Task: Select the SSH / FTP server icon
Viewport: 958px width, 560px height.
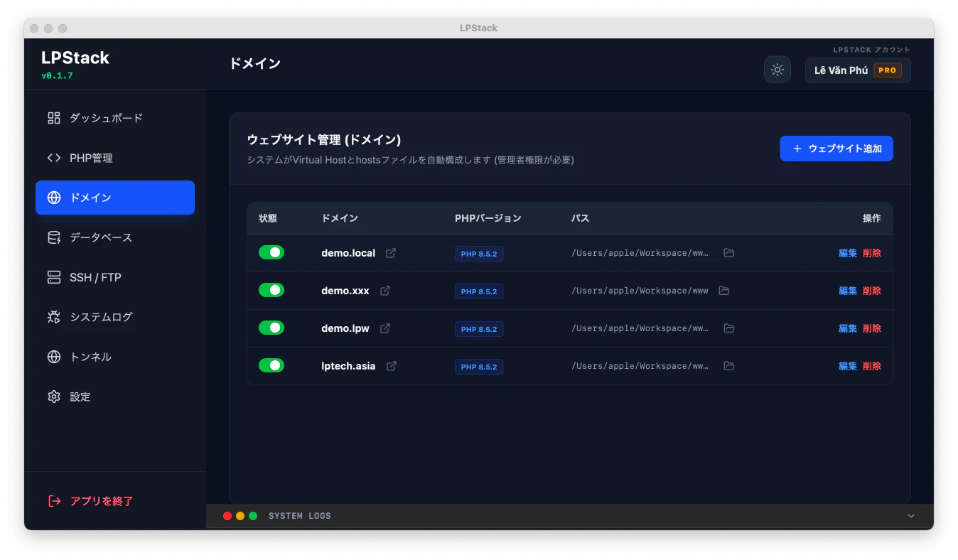Action: tap(53, 277)
